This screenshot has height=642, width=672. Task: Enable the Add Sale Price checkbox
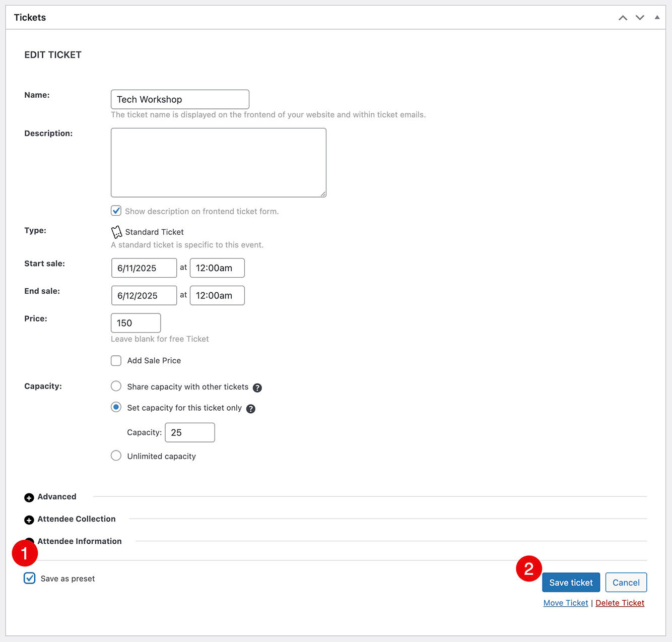(116, 361)
